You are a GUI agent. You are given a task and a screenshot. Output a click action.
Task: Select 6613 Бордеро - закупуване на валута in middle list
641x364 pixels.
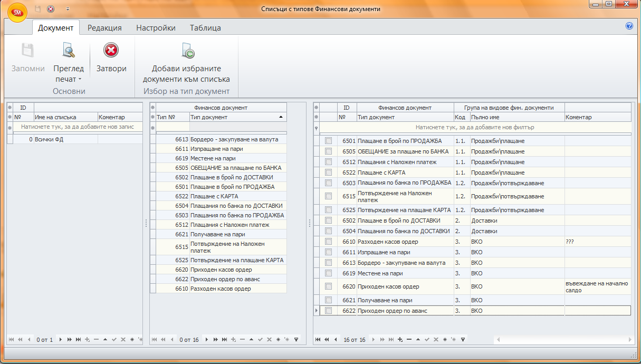pyautogui.click(x=222, y=139)
